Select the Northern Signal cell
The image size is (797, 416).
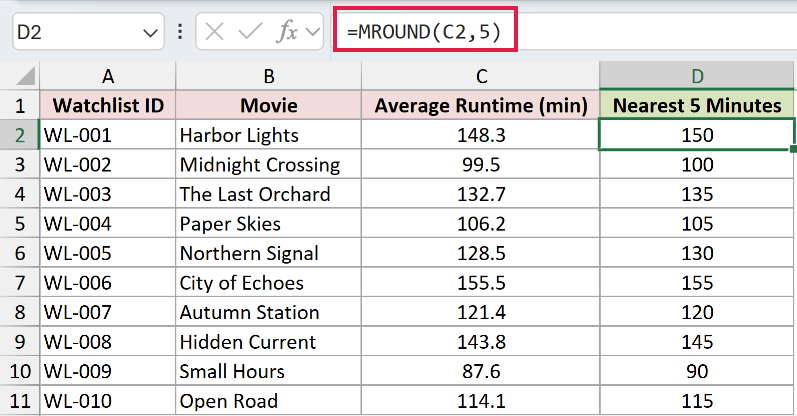click(268, 253)
